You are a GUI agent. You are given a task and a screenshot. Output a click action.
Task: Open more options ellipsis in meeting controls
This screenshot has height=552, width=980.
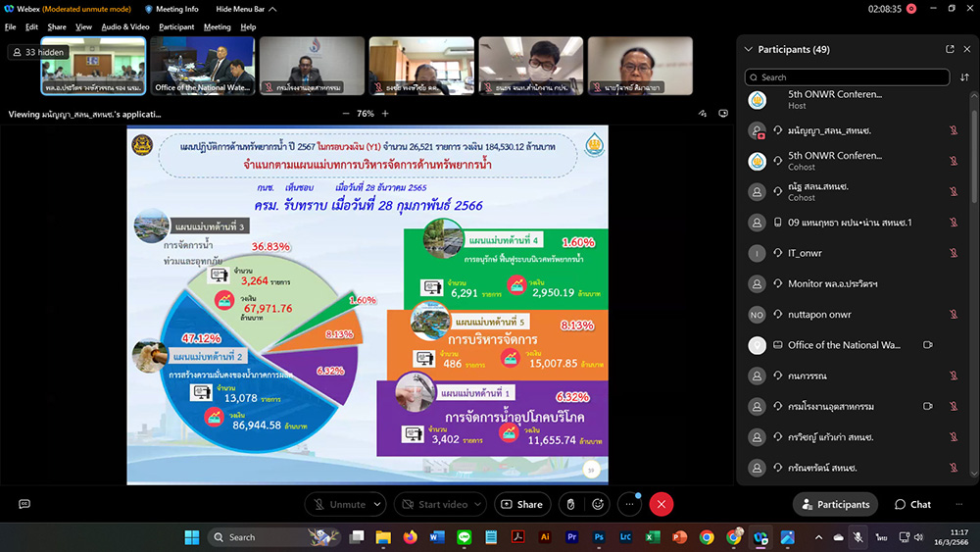[x=628, y=504]
